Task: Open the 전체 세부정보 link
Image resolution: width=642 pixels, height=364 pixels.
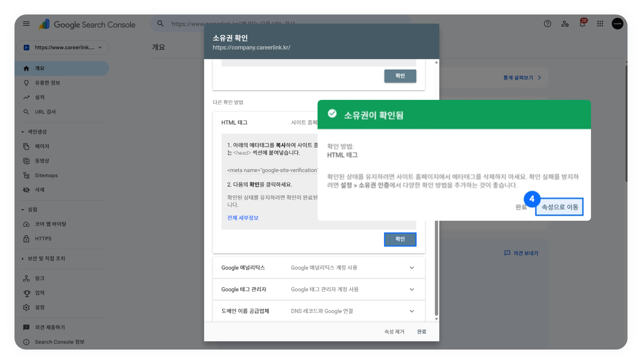Action: click(243, 218)
